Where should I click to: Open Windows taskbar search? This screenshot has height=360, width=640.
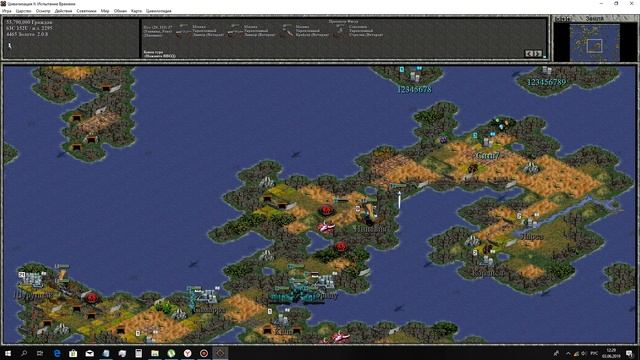pos(24,353)
